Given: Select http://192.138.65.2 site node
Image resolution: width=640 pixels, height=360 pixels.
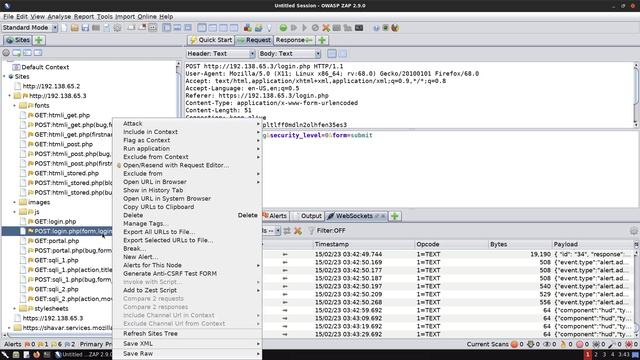Looking at the screenshot, I should [x=51, y=86].
